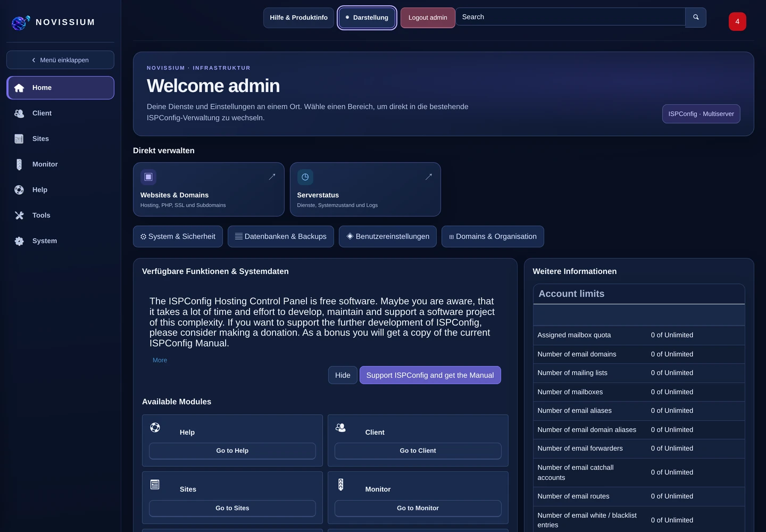Open Domains & Organisation shortcut
The height and width of the screenshot is (532, 766).
(493, 237)
